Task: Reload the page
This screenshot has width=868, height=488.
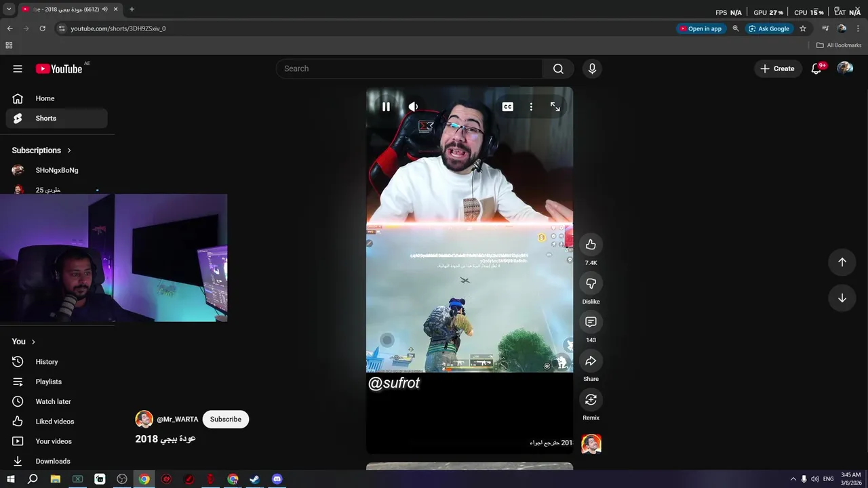Action: tap(43, 28)
